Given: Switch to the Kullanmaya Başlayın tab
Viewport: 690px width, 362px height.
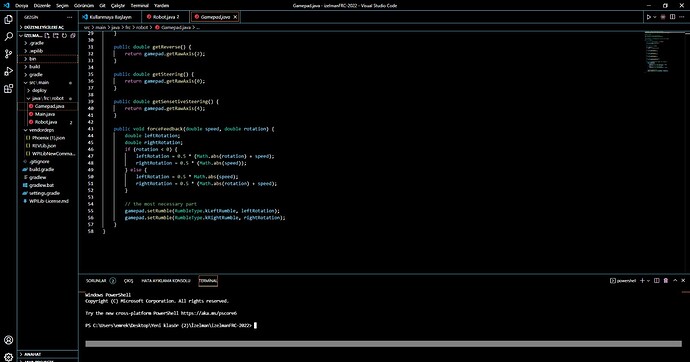Looking at the screenshot, I should click(x=110, y=17).
